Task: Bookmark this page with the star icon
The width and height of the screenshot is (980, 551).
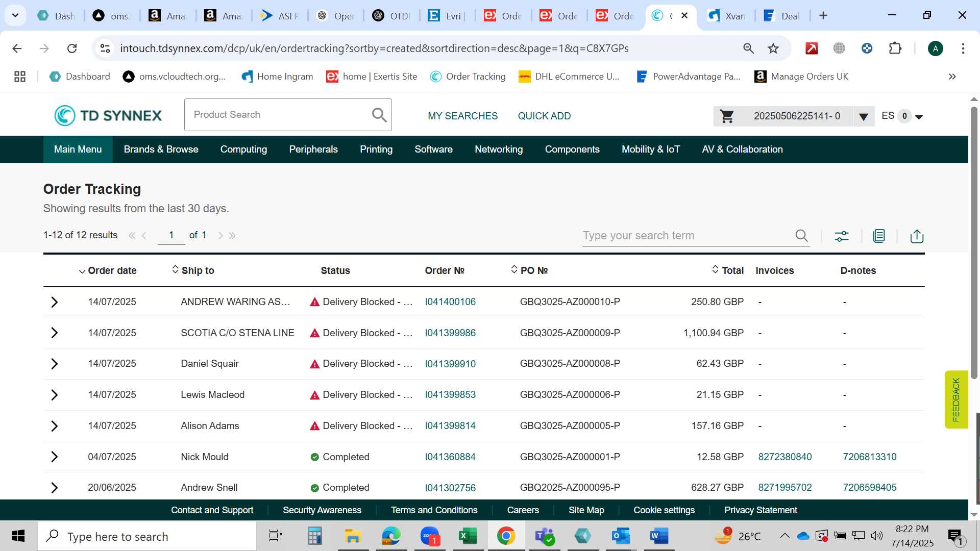Action: tap(773, 48)
